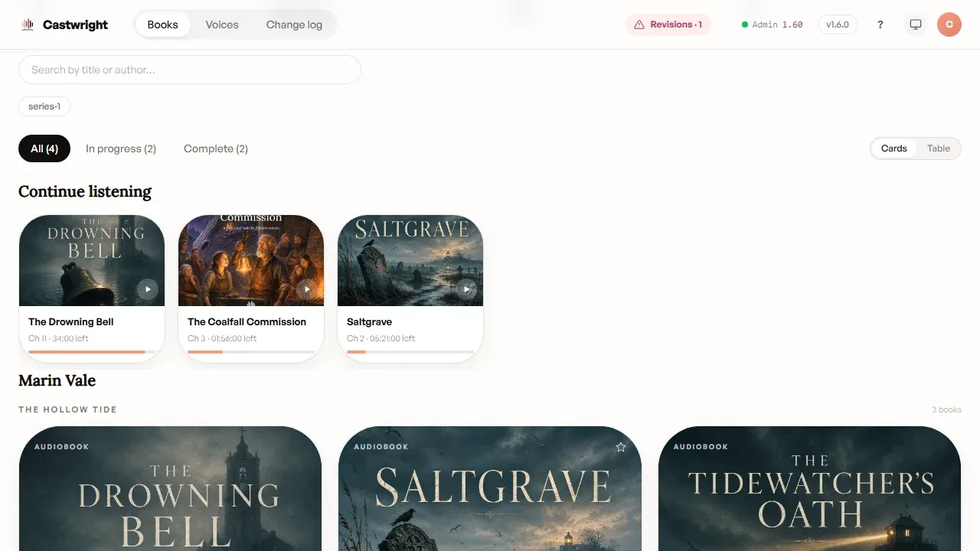The image size is (980, 551).
Task: Click the small Drowning Bell cover thumbnail
Action: click(92, 260)
